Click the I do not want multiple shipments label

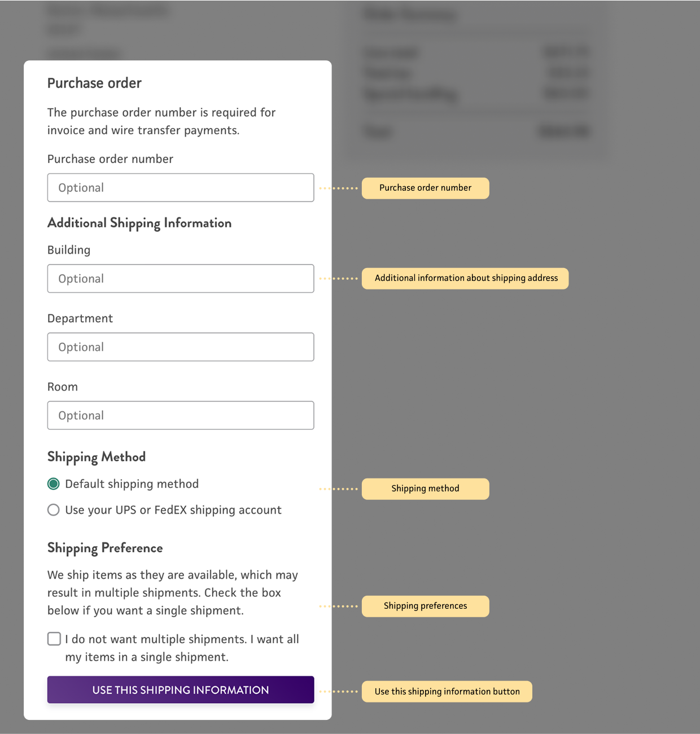pyautogui.click(x=182, y=648)
